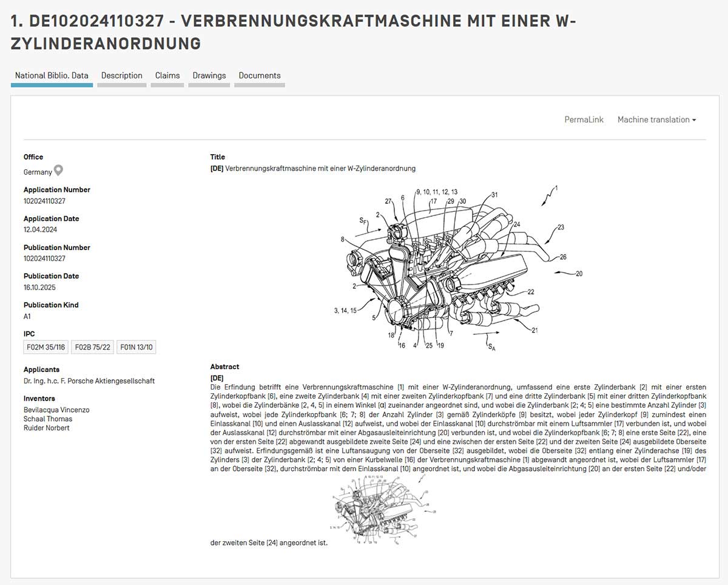
Task: Open the Claims tab
Action: 167,76
